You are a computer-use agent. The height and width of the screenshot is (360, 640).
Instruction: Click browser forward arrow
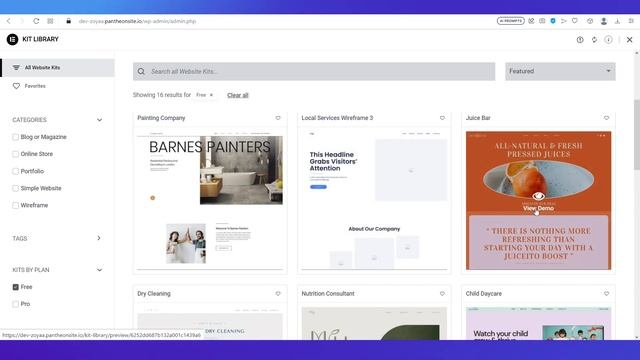point(22,21)
